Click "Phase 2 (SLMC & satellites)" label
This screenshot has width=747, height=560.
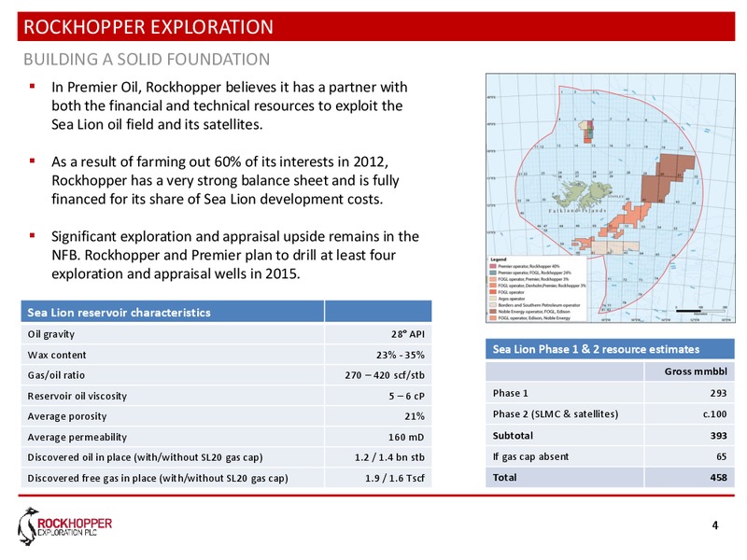pyautogui.click(x=556, y=413)
